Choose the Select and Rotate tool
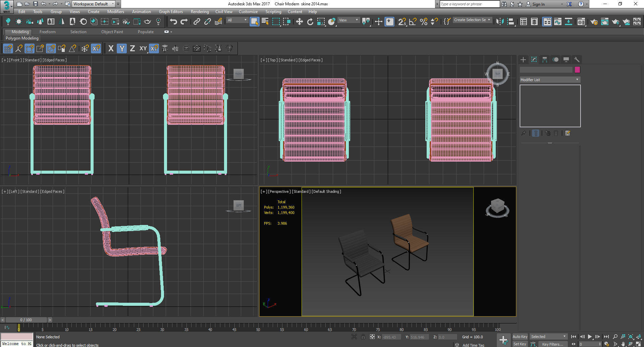The image size is (644, 347). 310,22
